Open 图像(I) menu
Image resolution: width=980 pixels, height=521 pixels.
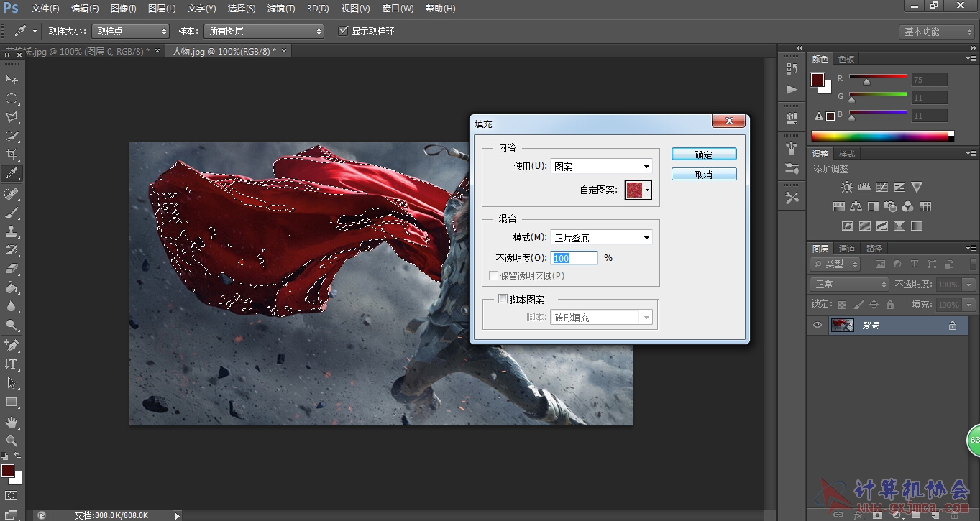coord(124,9)
